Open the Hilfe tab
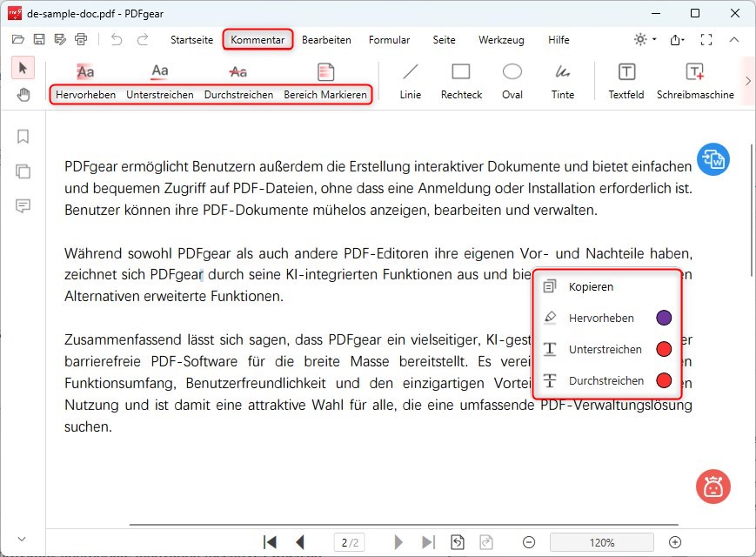Image resolution: width=756 pixels, height=557 pixels. (559, 40)
